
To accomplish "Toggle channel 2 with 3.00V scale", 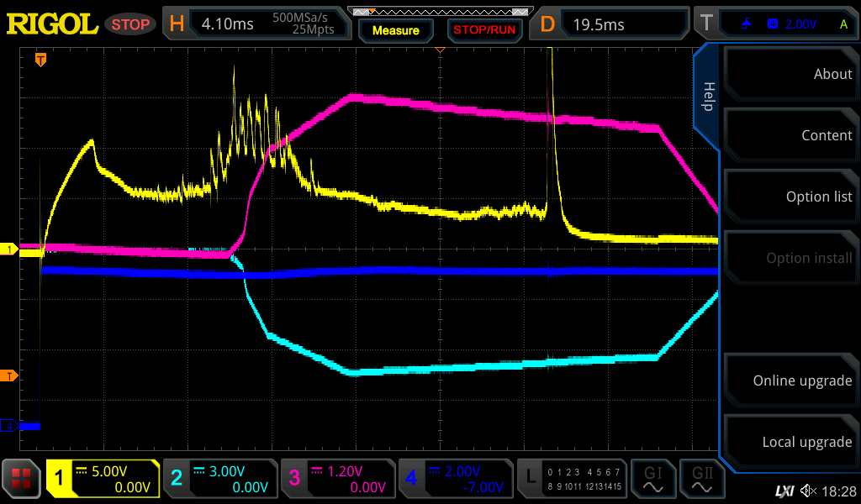I will 219,479.
